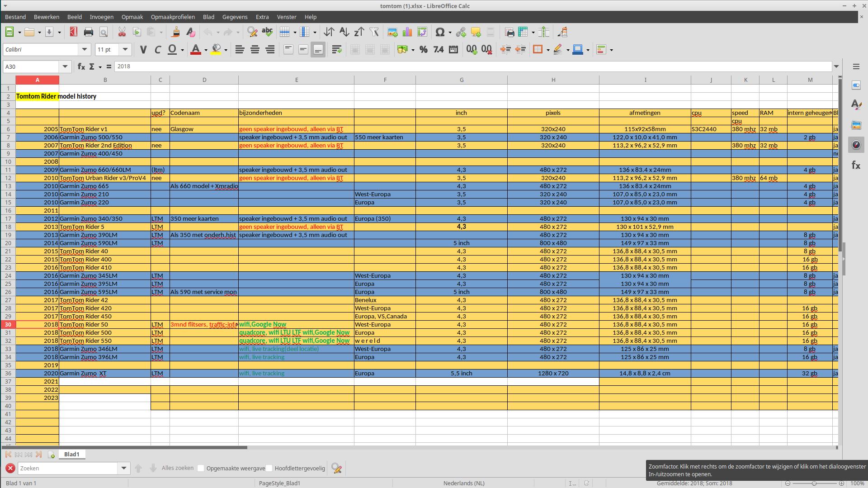Image resolution: width=868 pixels, height=488 pixels.
Task: Open the search field history dropdown
Action: click(x=123, y=468)
